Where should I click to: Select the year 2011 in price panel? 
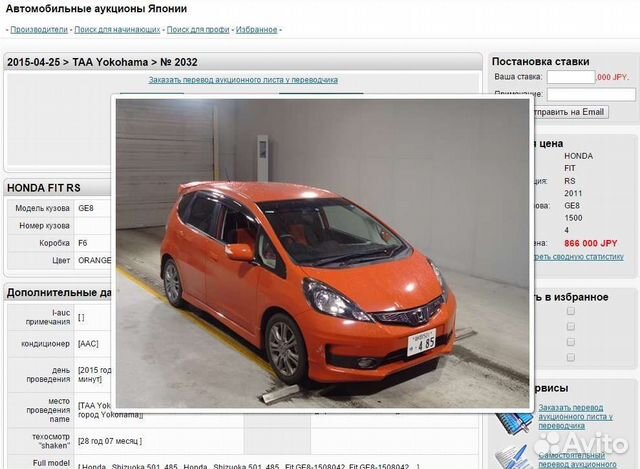(x=573, y=193)
